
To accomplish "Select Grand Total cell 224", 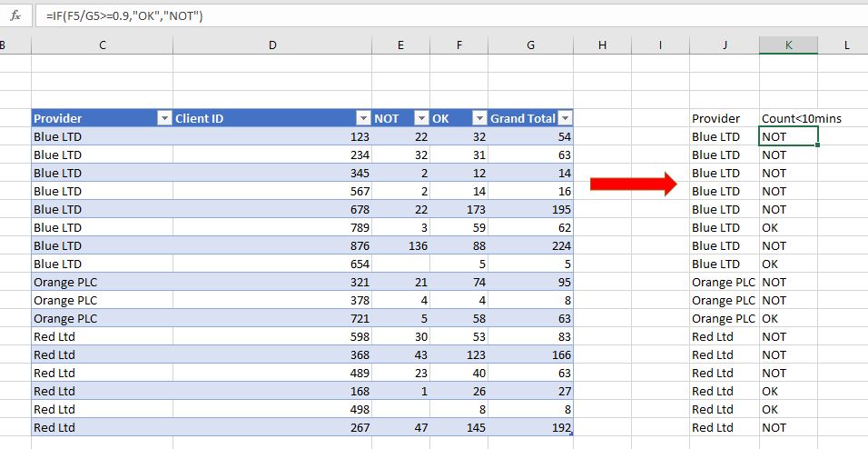I will (531, 245).
